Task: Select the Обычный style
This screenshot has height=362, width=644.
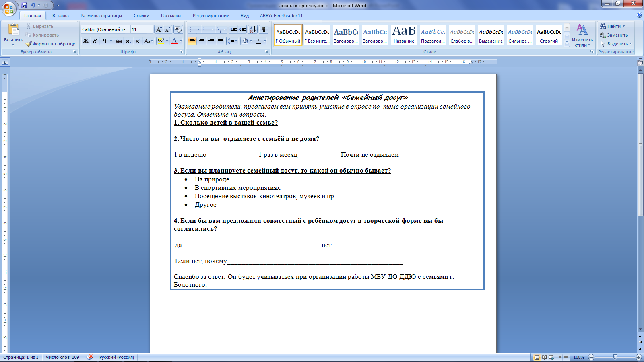Action: click(x=288, y=35)
